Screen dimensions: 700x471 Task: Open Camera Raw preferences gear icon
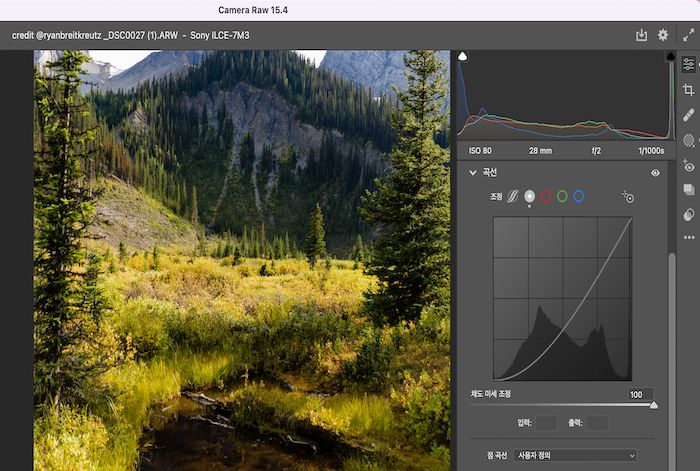663,35
